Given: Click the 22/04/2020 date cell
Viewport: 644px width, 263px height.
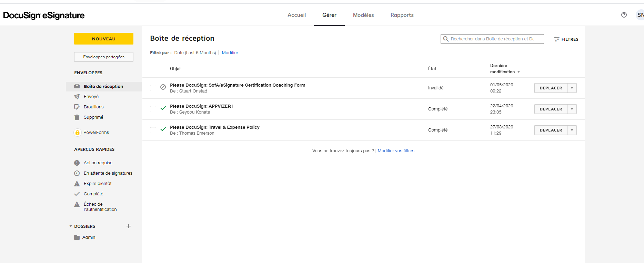Looking at the screenshot, I should (502, 106).
